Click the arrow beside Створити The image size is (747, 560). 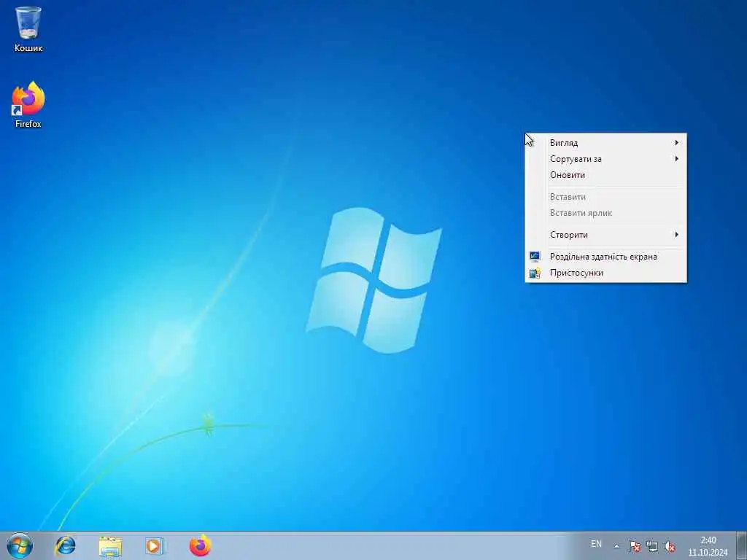click(x=676, y=234)
